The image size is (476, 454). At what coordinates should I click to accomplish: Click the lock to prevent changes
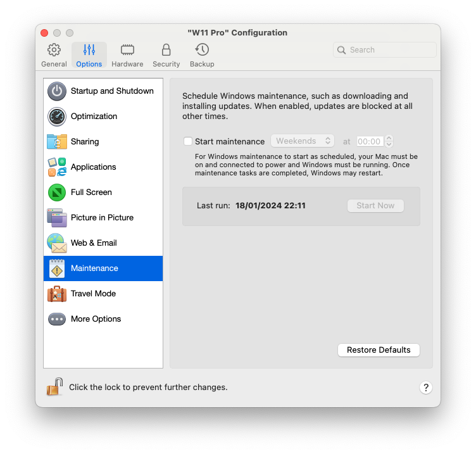coord(54,387)
